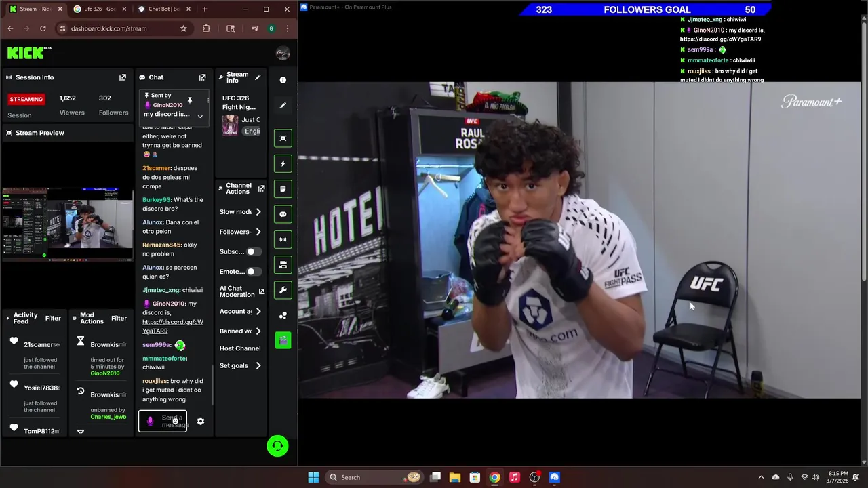The image size is (868, 488).
Task: Expand Set goals options
Action: 258,366
